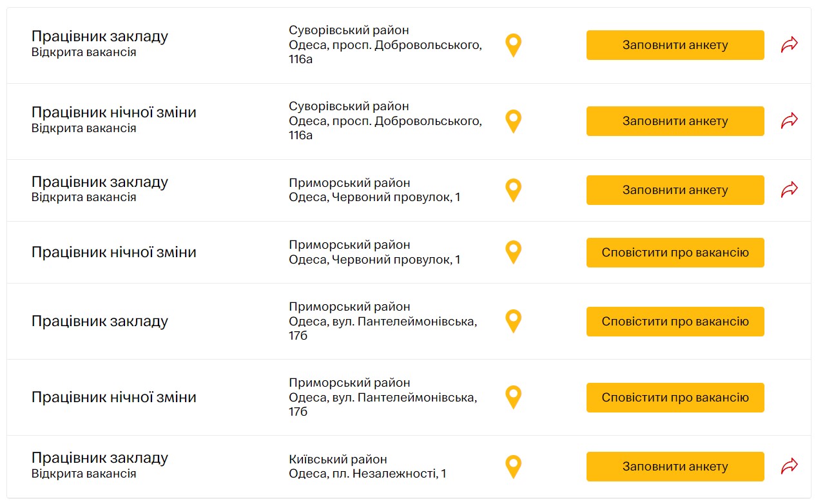Click map pin beside Пантелеймонівська заклад vacancy
This screenshot has height=504, width=816.
tap(513, 321)
